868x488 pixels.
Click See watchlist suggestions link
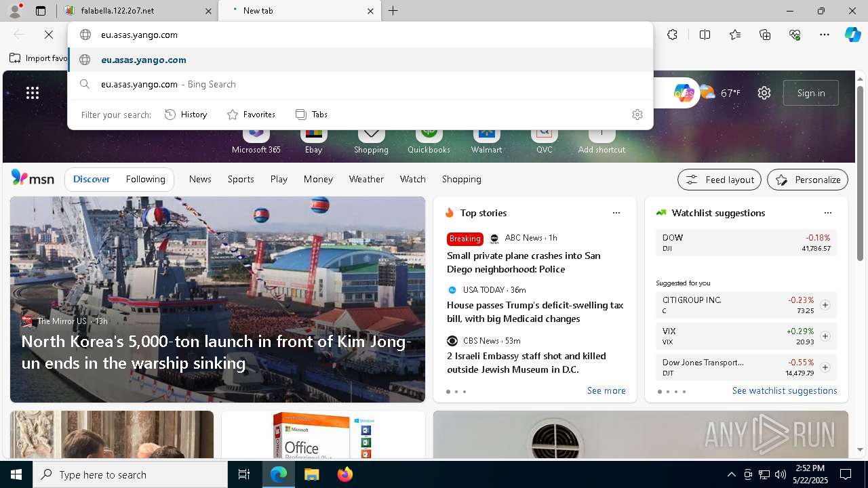(785, 390)
